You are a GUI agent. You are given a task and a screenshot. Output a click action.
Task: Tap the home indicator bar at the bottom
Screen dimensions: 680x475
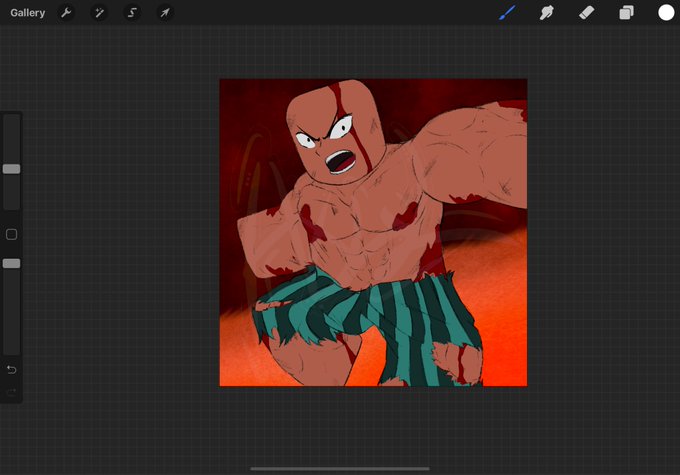point(340,468)
